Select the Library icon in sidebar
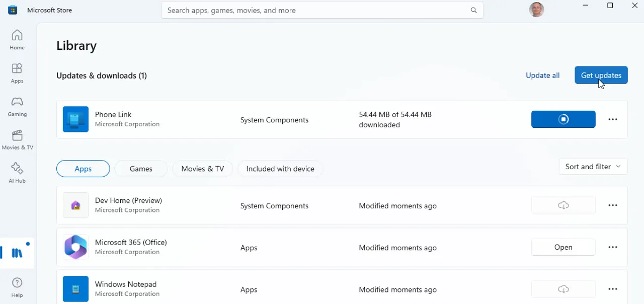The width and height of the screenshot is (644, 304). (x=17, y=253)
